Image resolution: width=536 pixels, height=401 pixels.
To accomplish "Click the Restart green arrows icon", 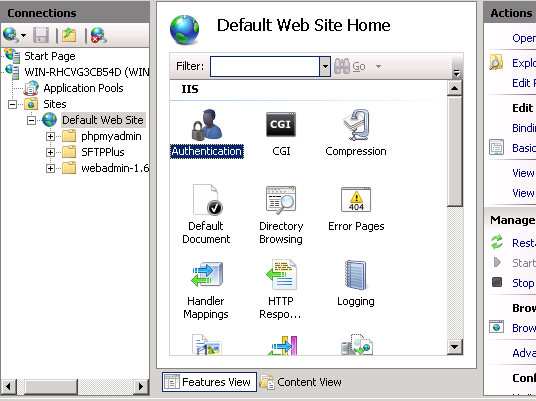I will click(x=497, y=242).
